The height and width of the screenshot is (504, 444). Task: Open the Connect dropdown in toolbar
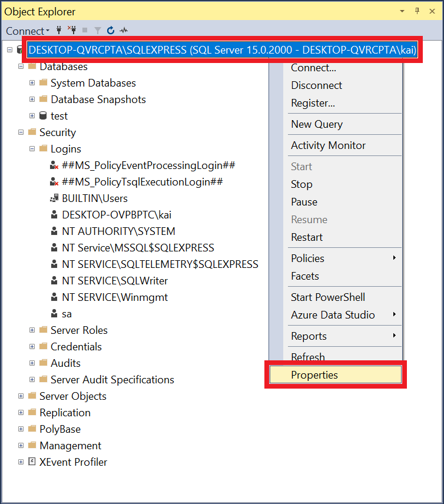click(28, 31)
